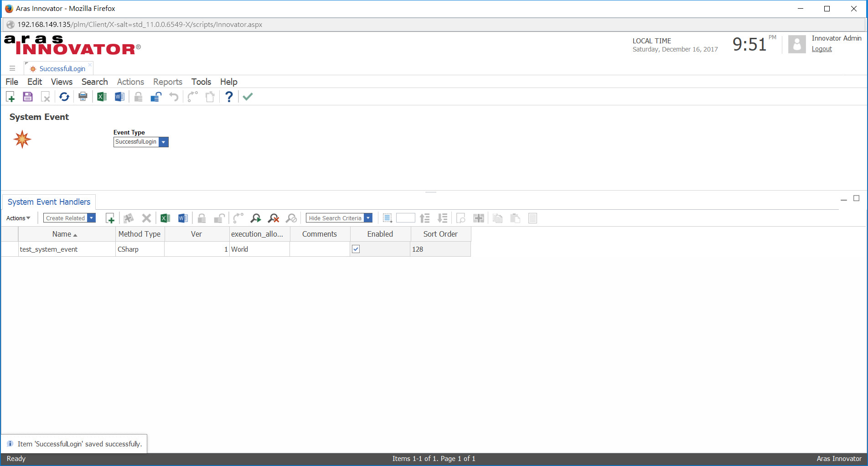Screen dimensions: 868x466
Task: Close the SuccessfulLogin tab
Action: (90, 65)
